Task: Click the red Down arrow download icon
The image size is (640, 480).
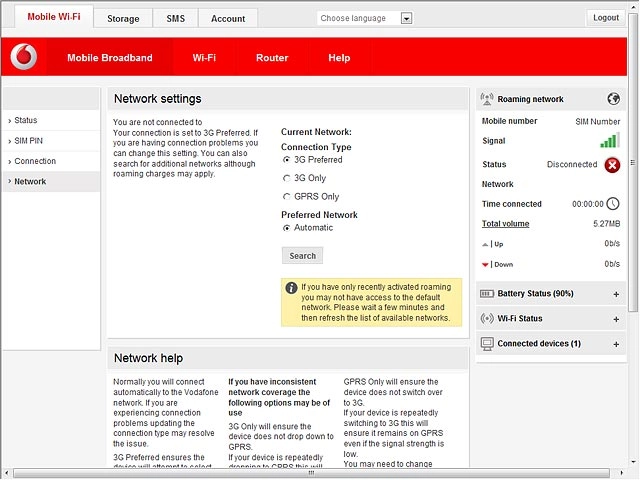Action: 485,265
